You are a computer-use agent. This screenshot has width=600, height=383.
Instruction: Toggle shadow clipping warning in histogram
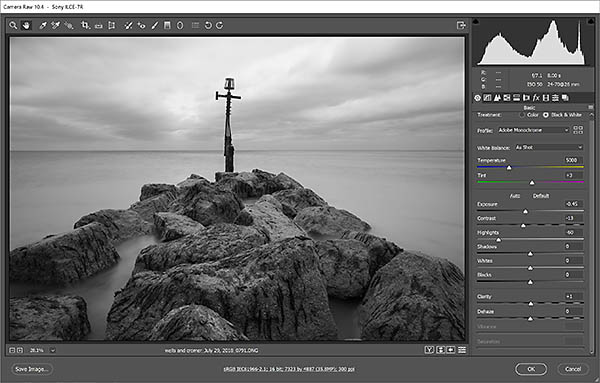(x=476, y=22)
